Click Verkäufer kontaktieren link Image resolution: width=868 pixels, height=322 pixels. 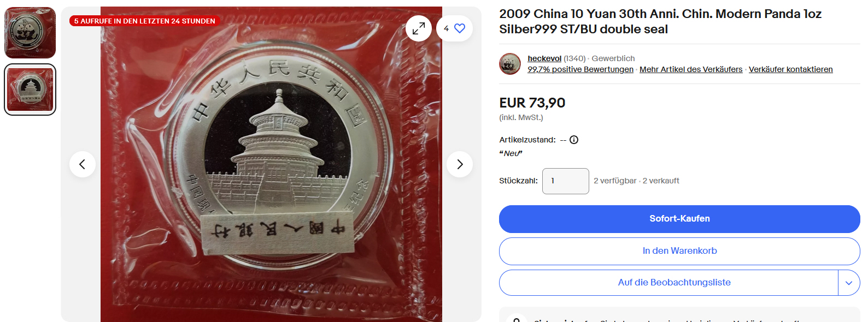coord(791,69)
